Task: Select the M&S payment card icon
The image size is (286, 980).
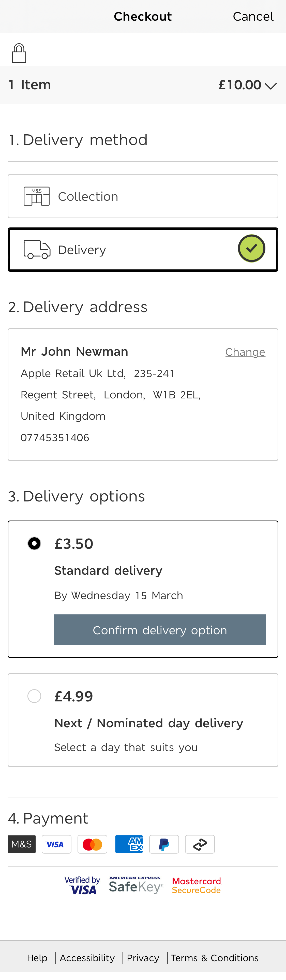Action: click(21, 844)
